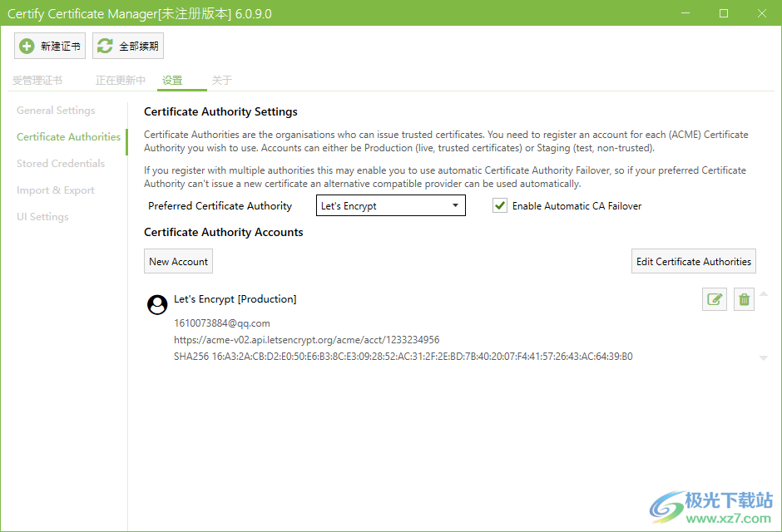Click scroll up arrow in accounts list
This screenshot has height=532, width=782.
[x=764, y=294]
